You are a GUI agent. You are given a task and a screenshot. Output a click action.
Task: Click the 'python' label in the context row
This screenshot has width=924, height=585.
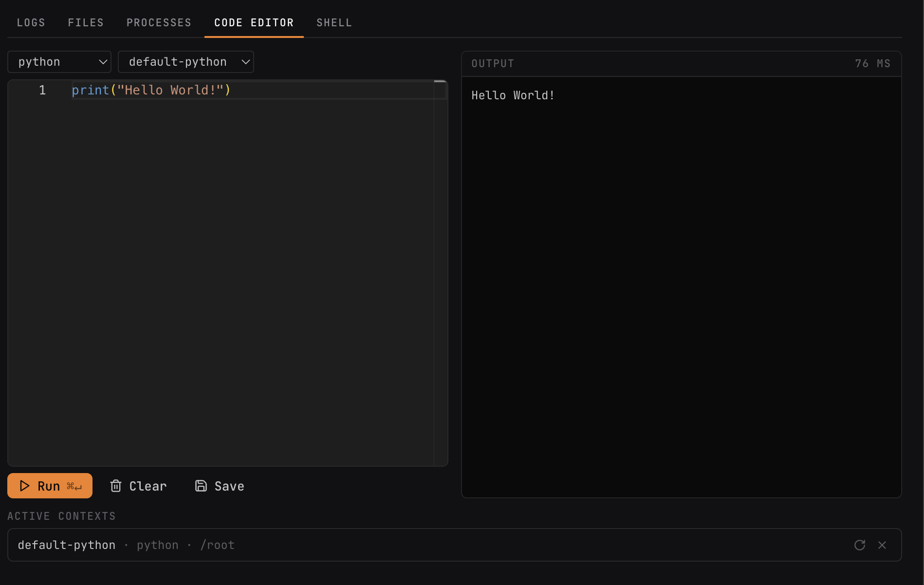pos(158,545)
